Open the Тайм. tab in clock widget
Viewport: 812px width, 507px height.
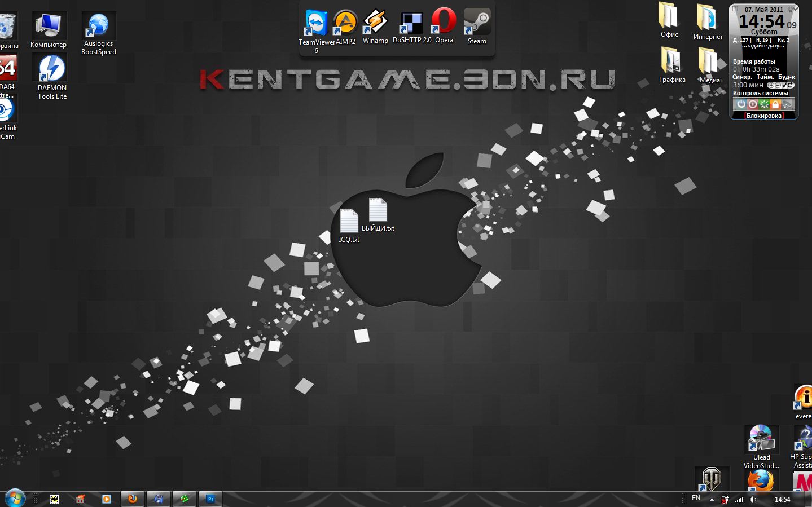pos(765,77)
